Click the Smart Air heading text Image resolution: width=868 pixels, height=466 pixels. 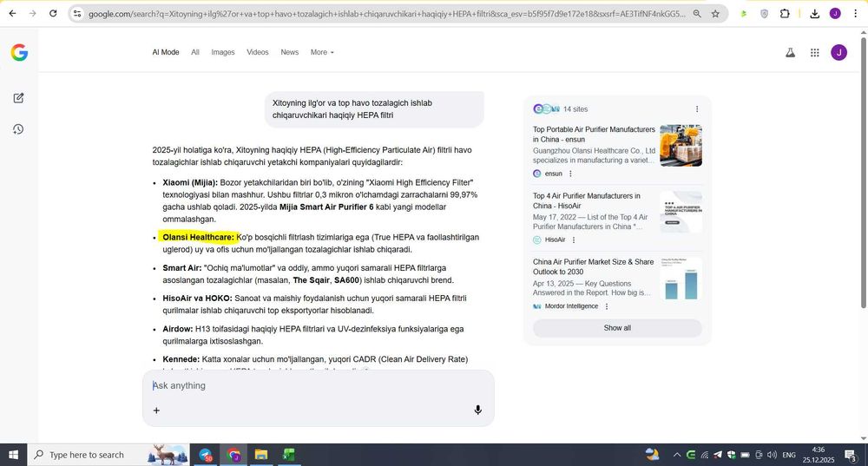[x=182, y=268]
